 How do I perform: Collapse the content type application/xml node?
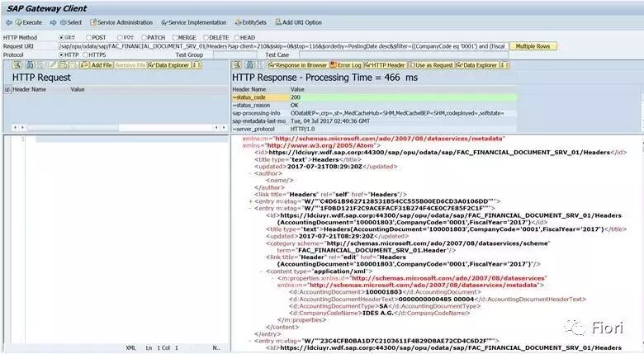click(262, 271)
